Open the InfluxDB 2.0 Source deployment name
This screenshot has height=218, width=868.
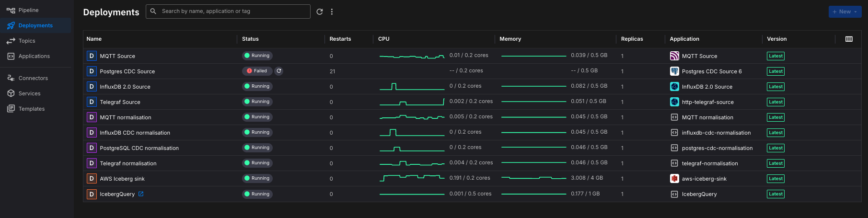tap(125, 87)
